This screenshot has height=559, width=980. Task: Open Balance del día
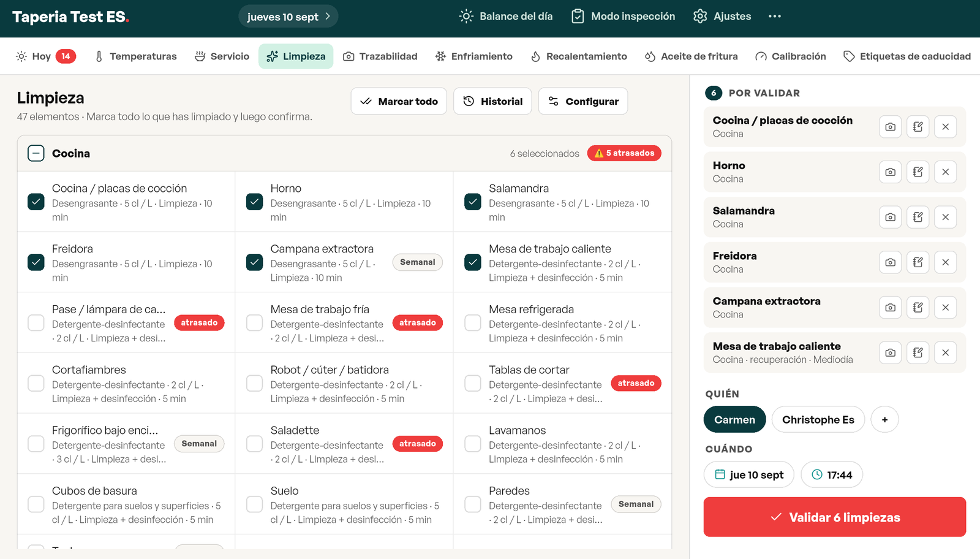coord(506,17)
